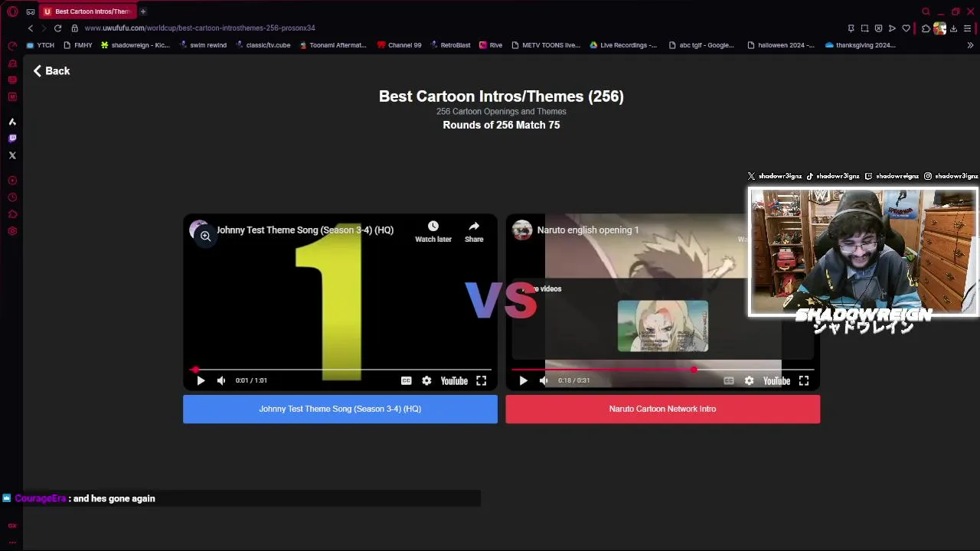Open Naruto video on YouTube
This screenshot has height=551, width=980.
(x=776, y=380)
